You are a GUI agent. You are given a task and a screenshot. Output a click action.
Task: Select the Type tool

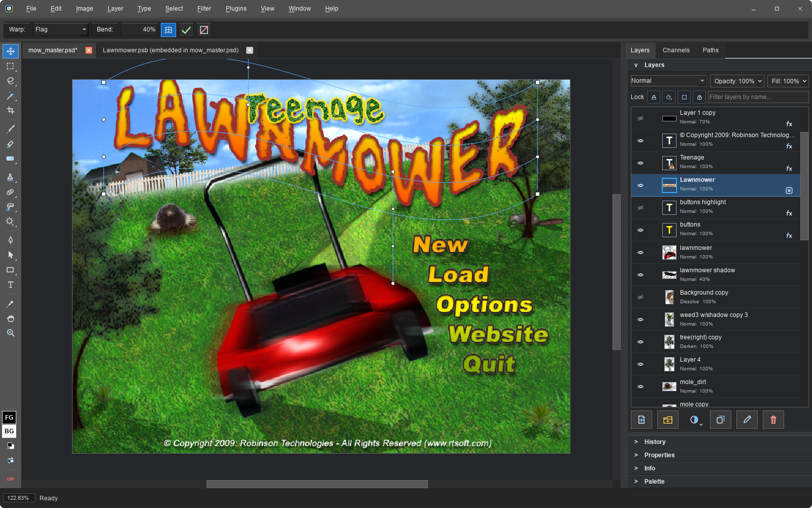(x=10, y=285)
